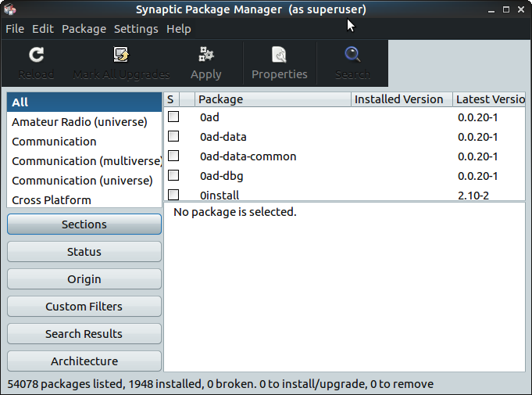The image size is (532, 395).
Task: Open package Properties from toolbar
Action: (279, 63)
